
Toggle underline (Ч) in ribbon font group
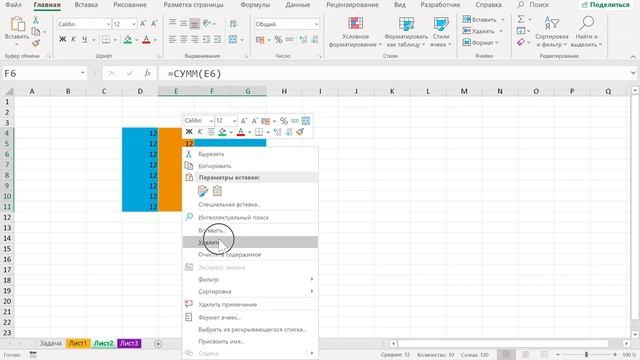84,40
